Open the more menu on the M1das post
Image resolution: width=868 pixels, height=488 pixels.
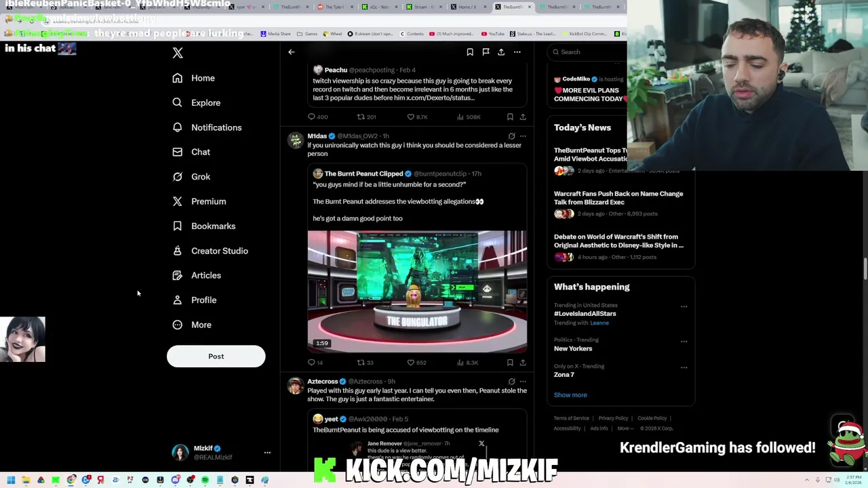click(523, 136)
